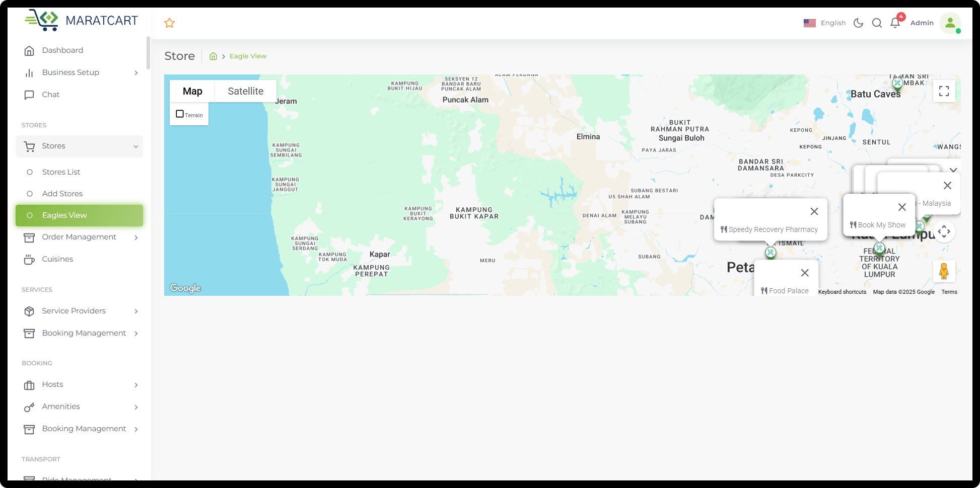980x488 pixels.
Task: Toggle dark mode moon icon
Action: click(x=859, y=23)
